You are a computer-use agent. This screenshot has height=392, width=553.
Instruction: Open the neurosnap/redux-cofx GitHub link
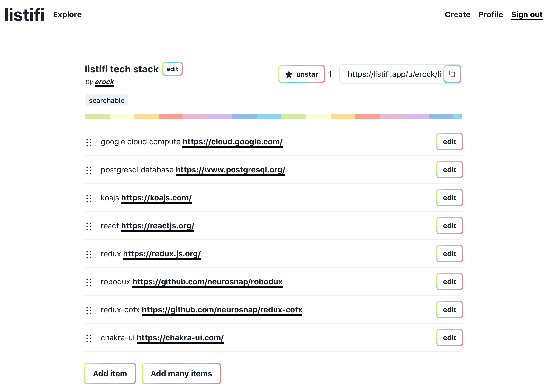point(222,310)
